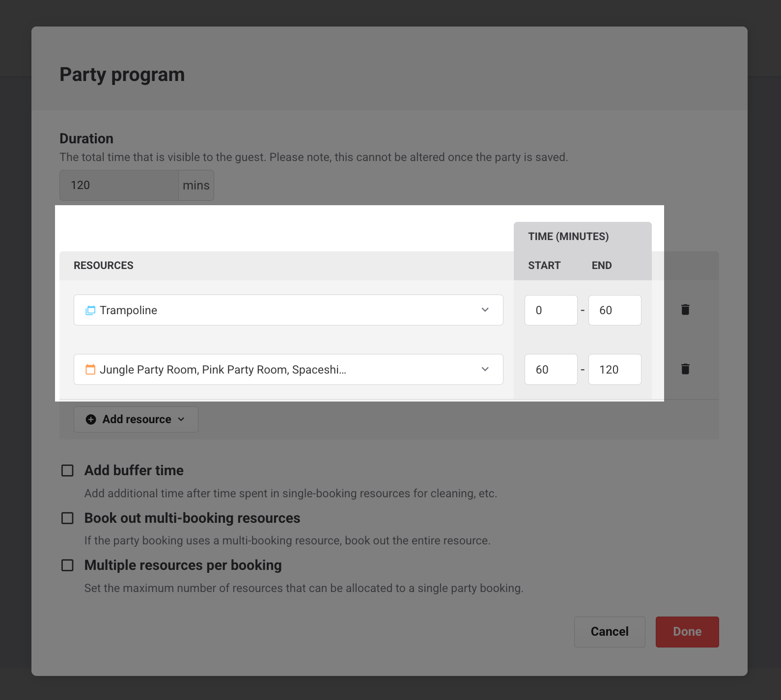Click the plus icon on Add resource

91,420
